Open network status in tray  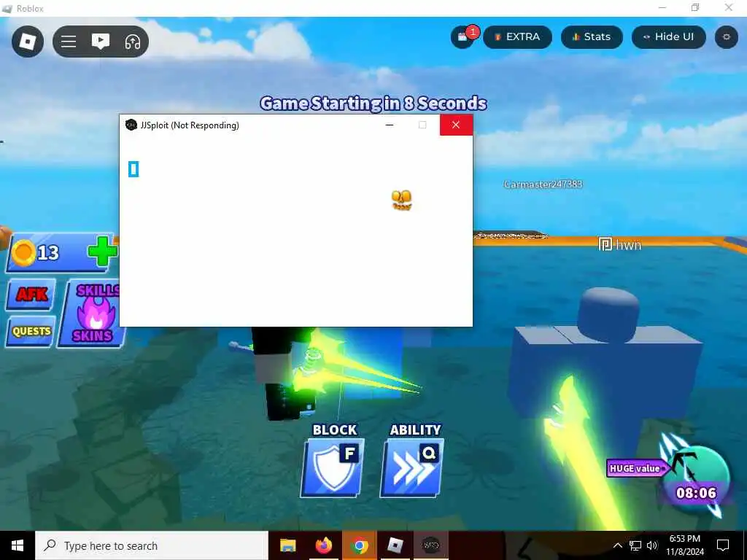click(635, 545)
